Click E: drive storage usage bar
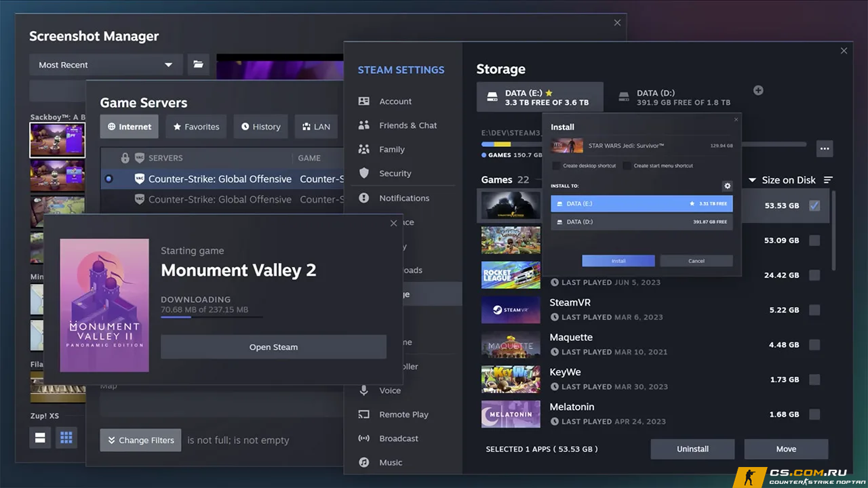The image size is (868, 488). coord(513,144)
